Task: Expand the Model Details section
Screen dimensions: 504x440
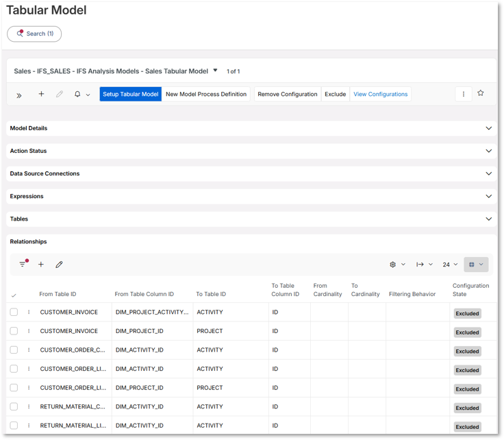Action: [251, 128]
